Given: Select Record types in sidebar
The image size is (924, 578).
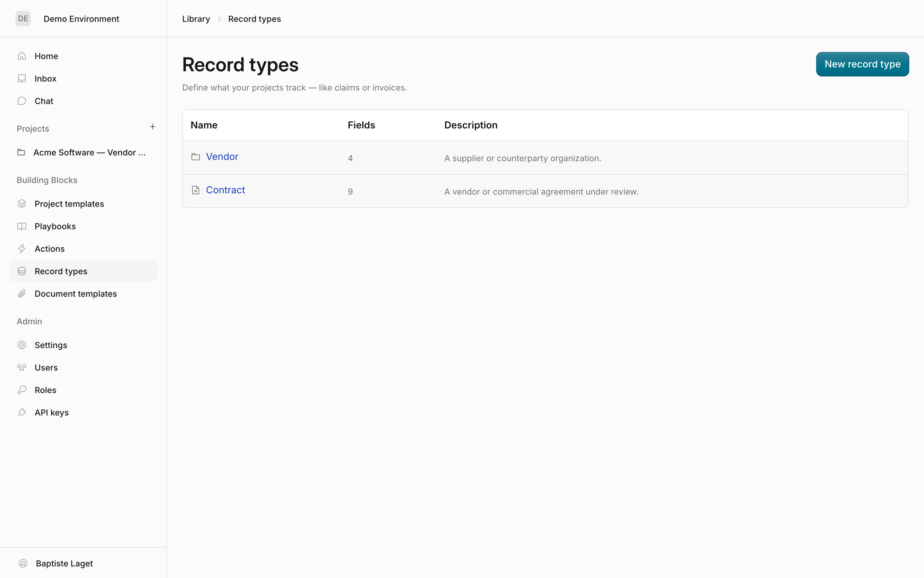Looking at the screenshot, I should (83, 271).
